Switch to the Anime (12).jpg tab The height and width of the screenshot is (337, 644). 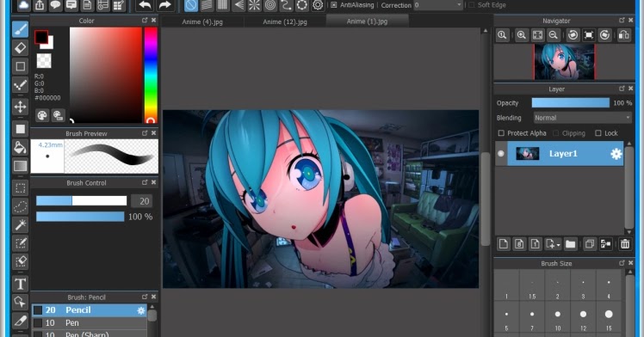point(285,21)
